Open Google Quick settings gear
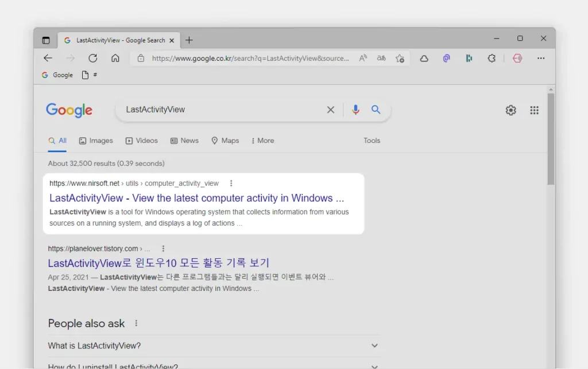 tap(510, 110)
